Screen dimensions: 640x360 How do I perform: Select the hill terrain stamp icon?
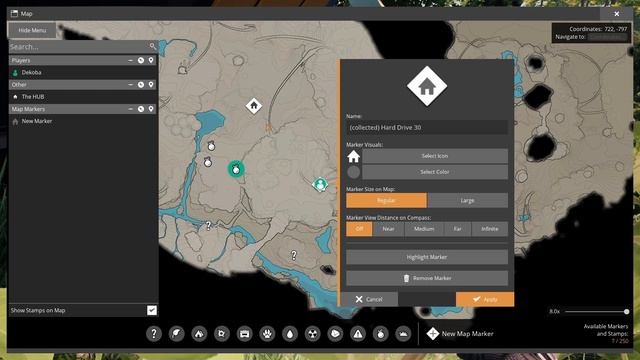pos(403,334)
